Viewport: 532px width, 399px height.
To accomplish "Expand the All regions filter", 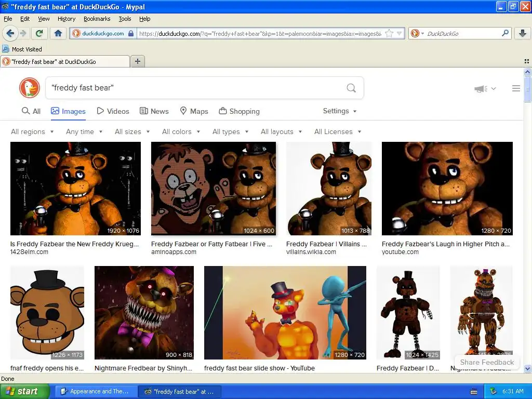I will tap(32, 131).
